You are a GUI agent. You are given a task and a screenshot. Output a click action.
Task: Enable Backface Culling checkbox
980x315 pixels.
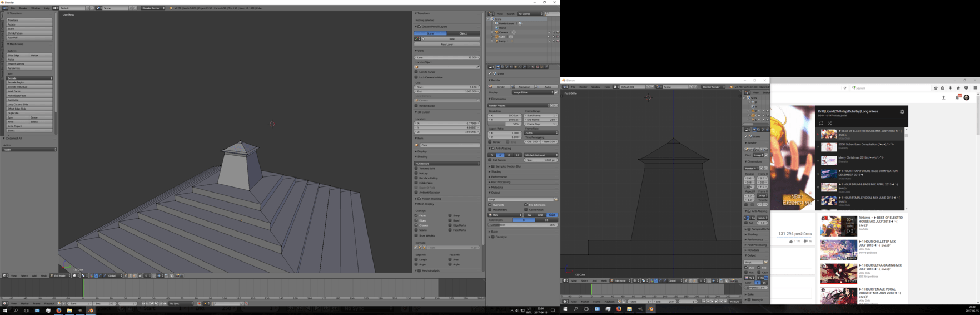click(x=416, y=178)
